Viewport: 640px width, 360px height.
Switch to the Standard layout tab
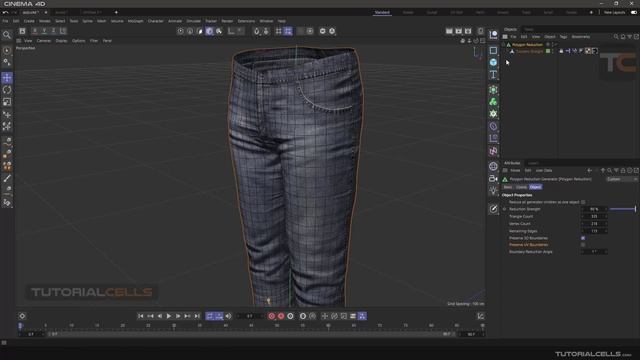382,13
